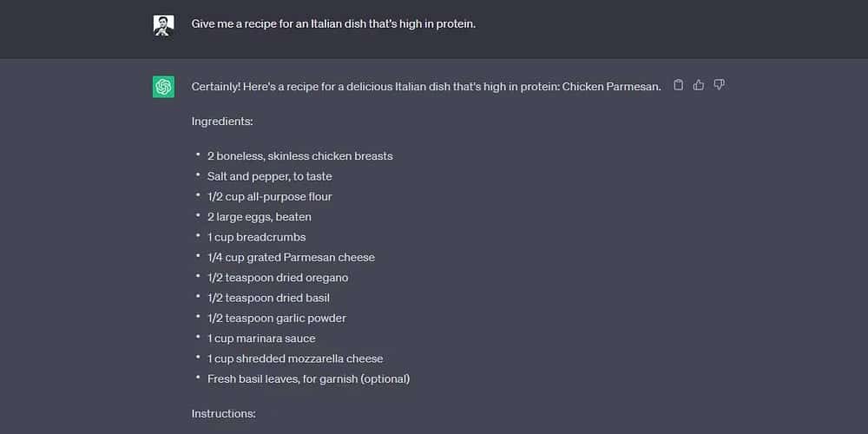Select the boneless, skinless chicken breasts line

[x=299, y=156]
